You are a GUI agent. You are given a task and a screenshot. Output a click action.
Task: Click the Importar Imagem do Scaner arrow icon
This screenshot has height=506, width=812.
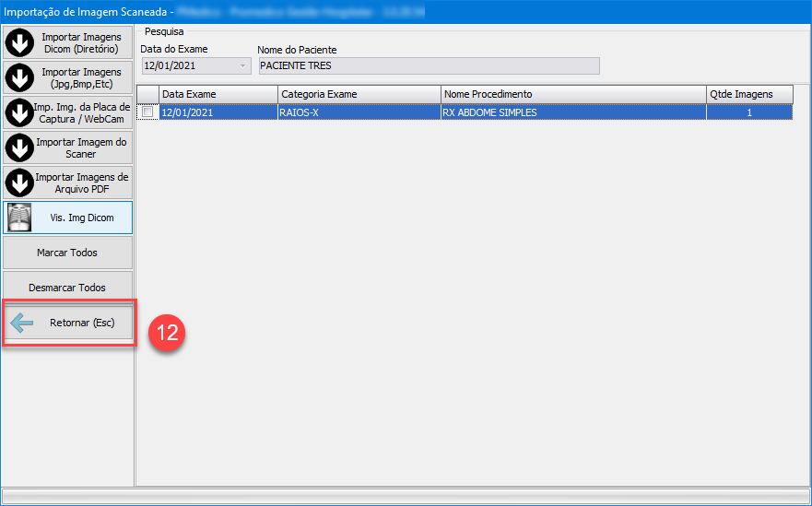coord(19,147)
